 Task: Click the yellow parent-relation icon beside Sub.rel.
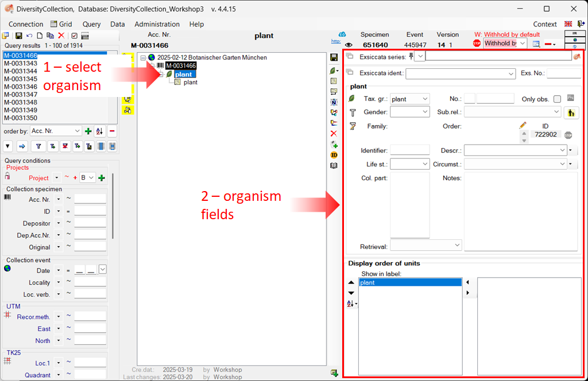click(x=571, y=113)
